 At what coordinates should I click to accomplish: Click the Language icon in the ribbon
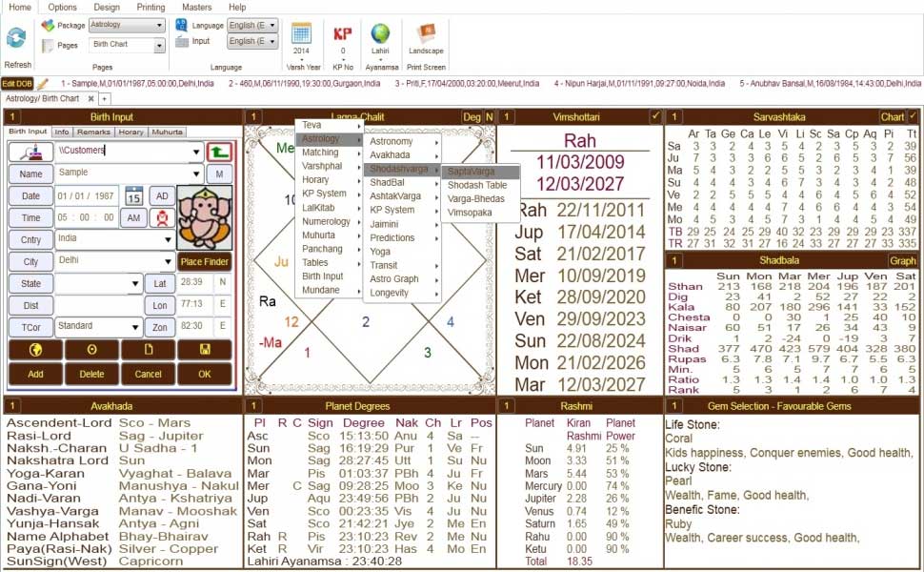click(x=182, y=25)
